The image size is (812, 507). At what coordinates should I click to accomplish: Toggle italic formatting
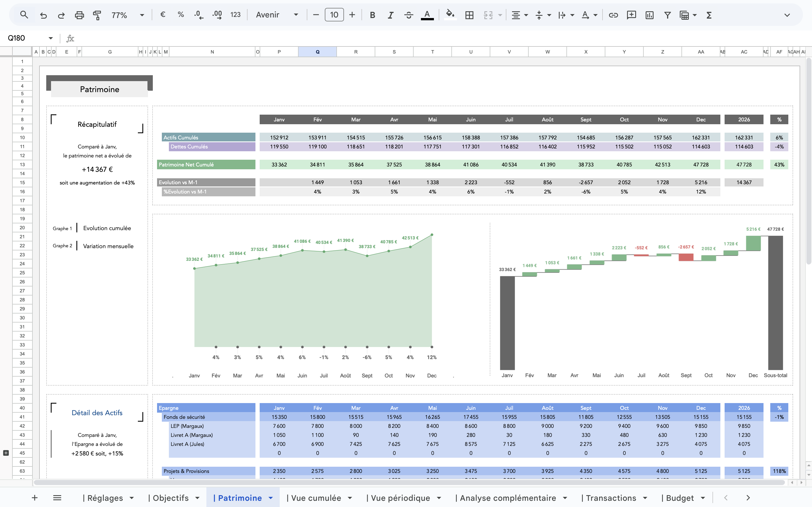click(390, 15)
